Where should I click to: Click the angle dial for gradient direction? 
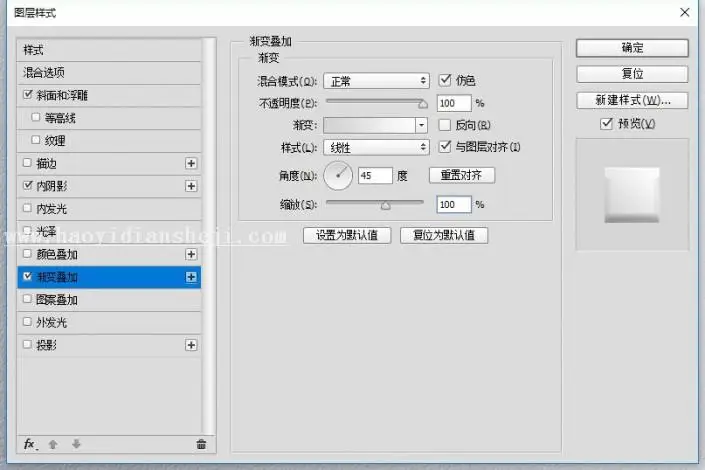point(338,175)
